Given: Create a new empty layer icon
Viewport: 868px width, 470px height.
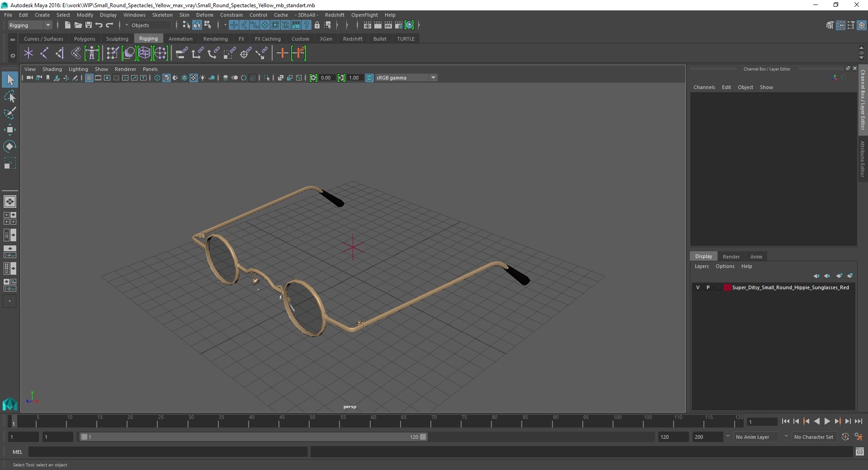Looking at the screenshot, I should 839,276.
